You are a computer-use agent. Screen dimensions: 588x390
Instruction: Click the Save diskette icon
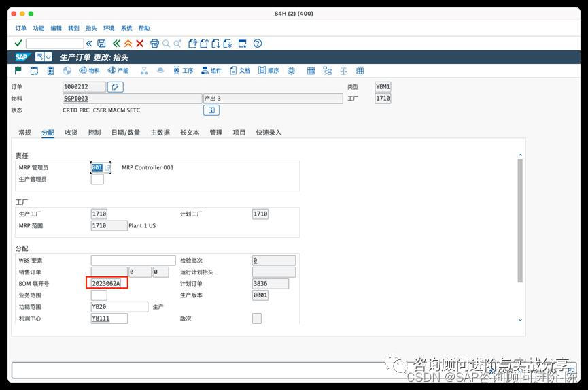pyautogui.click(x=101, y=44)
